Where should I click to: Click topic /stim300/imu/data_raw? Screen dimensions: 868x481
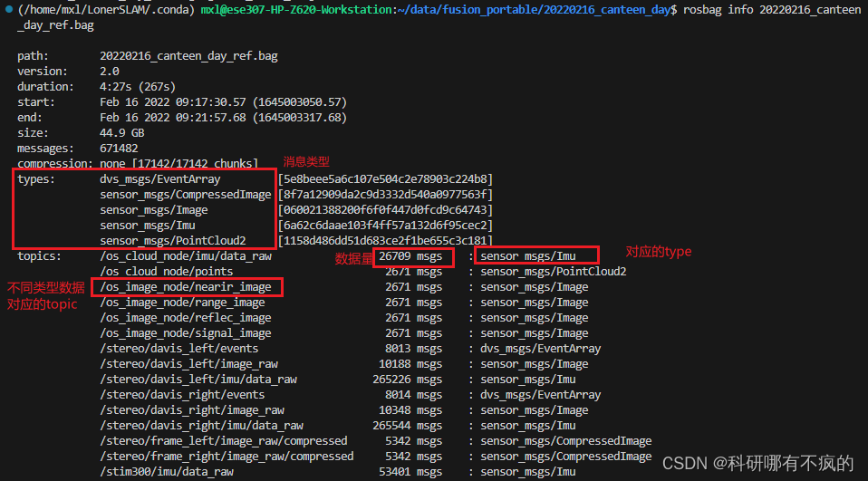coord(167,472)
